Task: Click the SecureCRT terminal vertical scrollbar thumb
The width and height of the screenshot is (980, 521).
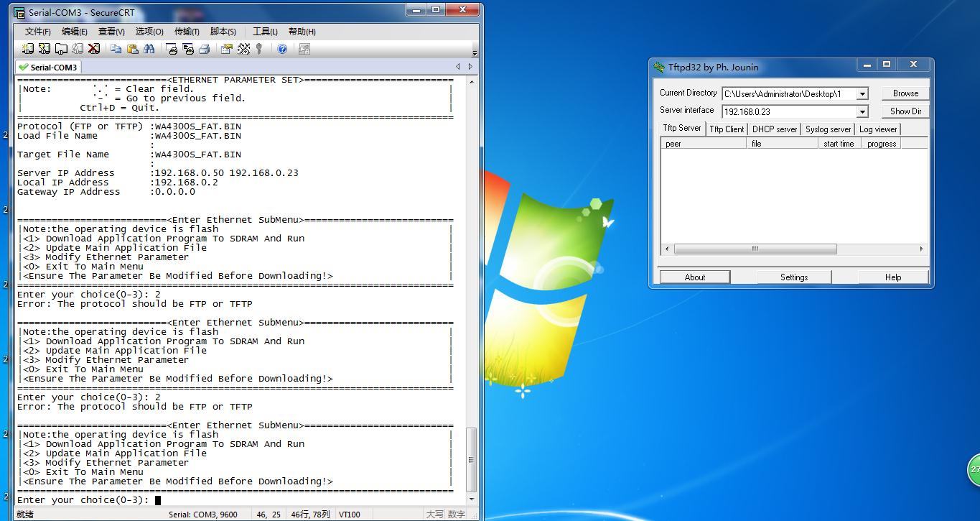Action: pyautogui.click(x=471, y=458)
